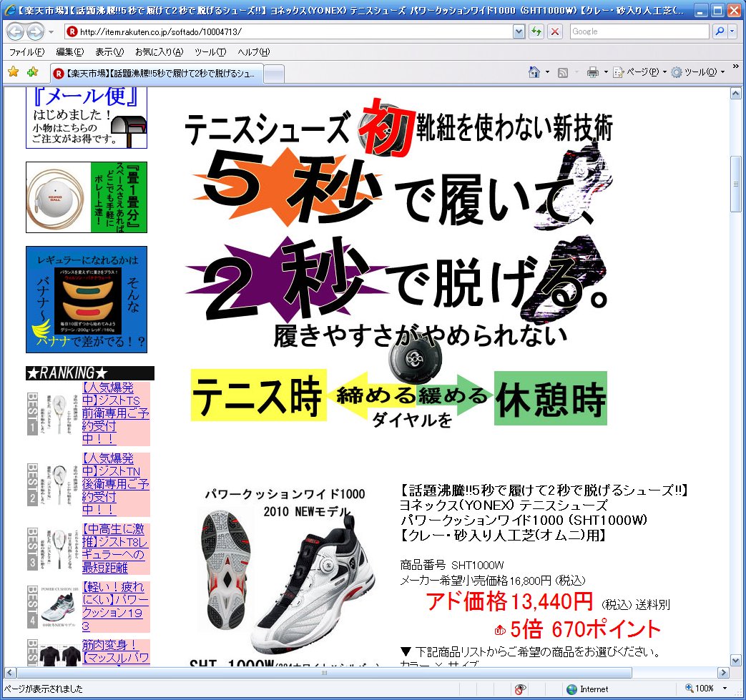Open the ツール(T) menu

pyautogui.click(x=210, y=52)
